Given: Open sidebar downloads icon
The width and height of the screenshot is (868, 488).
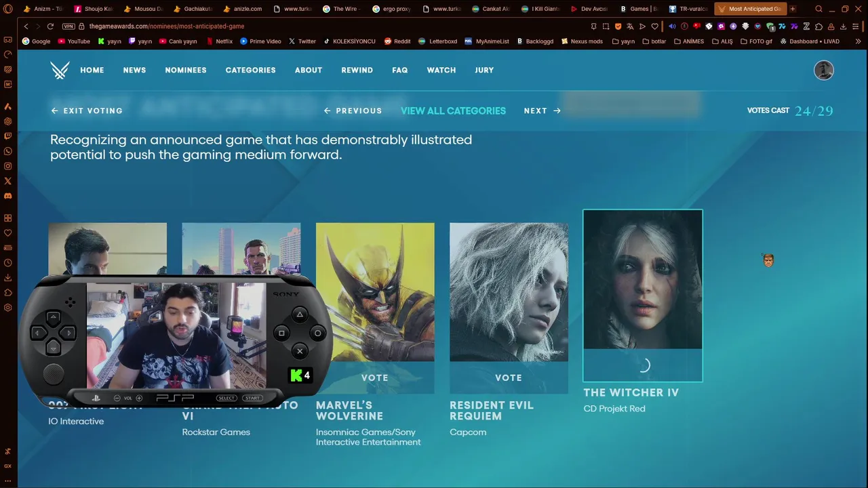Looking at the screenshot, I should 8,278.
